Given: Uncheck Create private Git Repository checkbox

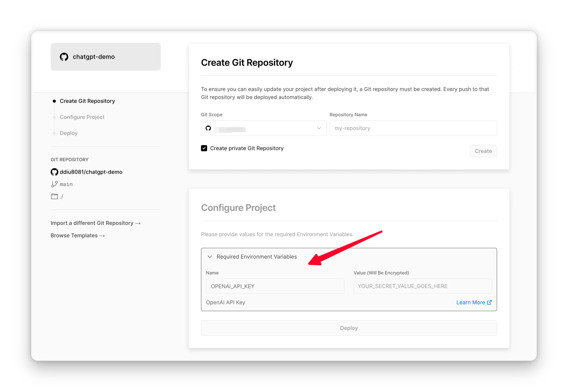Looking at the screenshot, I should point(204,148).
